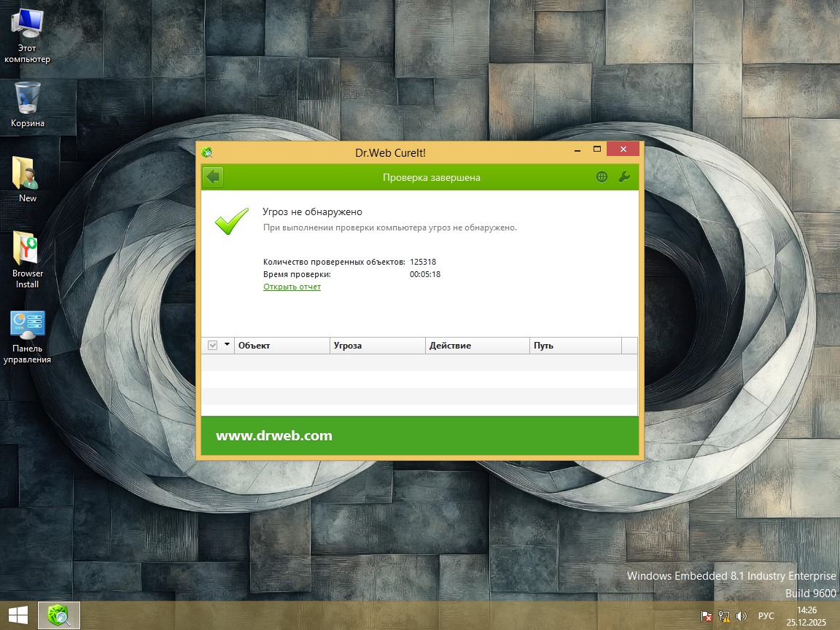
Task: Select the Browser Install desktop icon
Action: point(28,259)
